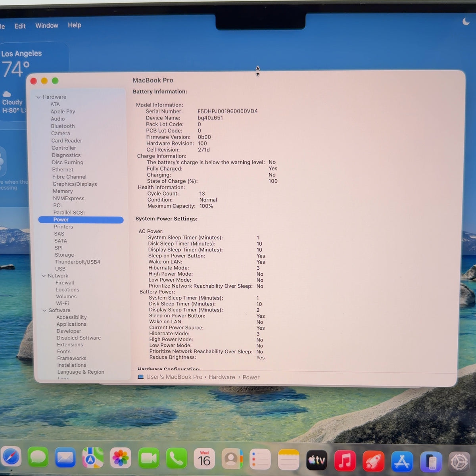
Task: Select Fonts under Software
Action: (64, 351)
